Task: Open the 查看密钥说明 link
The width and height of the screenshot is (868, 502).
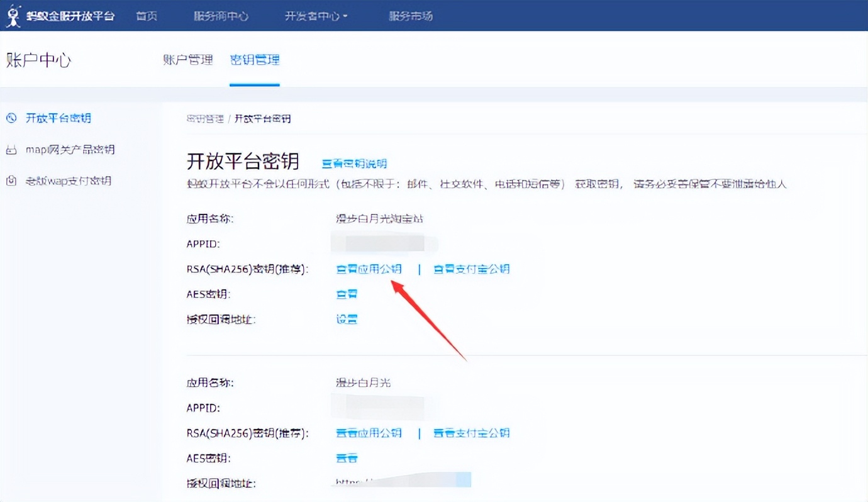Action: 354,164
